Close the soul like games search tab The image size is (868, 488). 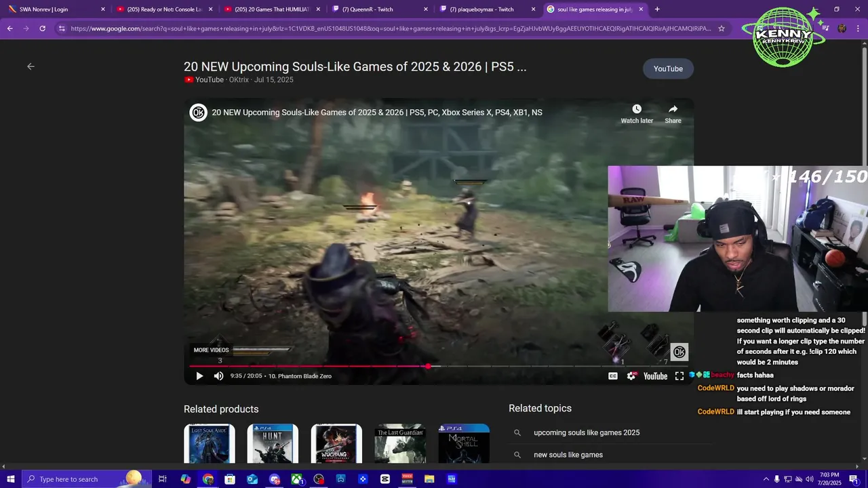pyautogui.click(x=641, y=9)
